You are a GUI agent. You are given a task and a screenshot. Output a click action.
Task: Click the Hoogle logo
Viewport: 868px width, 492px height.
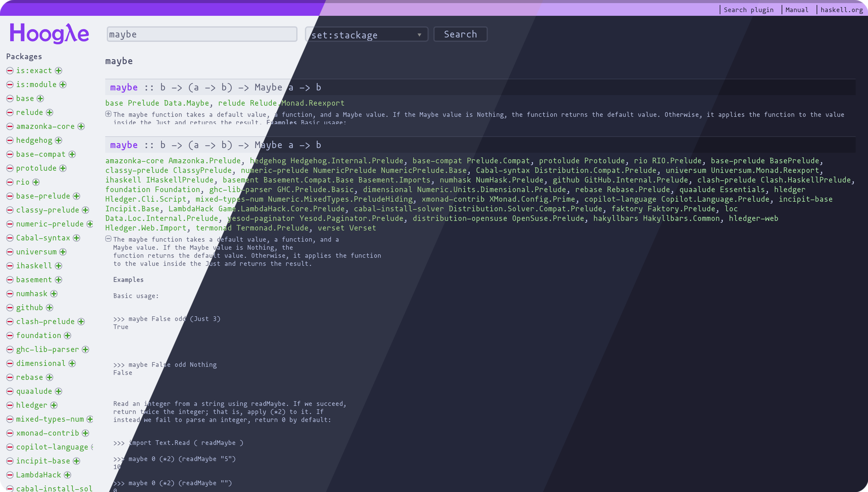coord(49,33)
